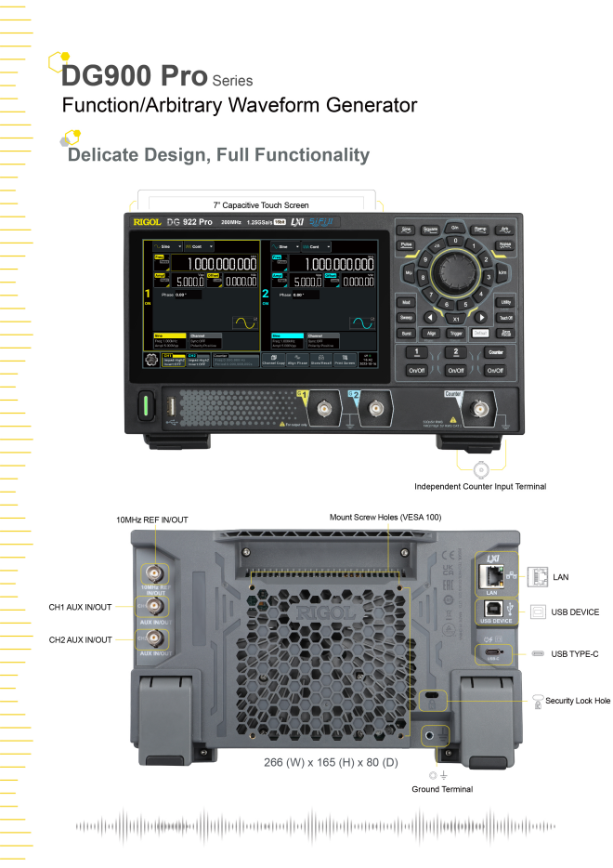Tap Print Screen in the bottom bar

(x=346, y=360)
